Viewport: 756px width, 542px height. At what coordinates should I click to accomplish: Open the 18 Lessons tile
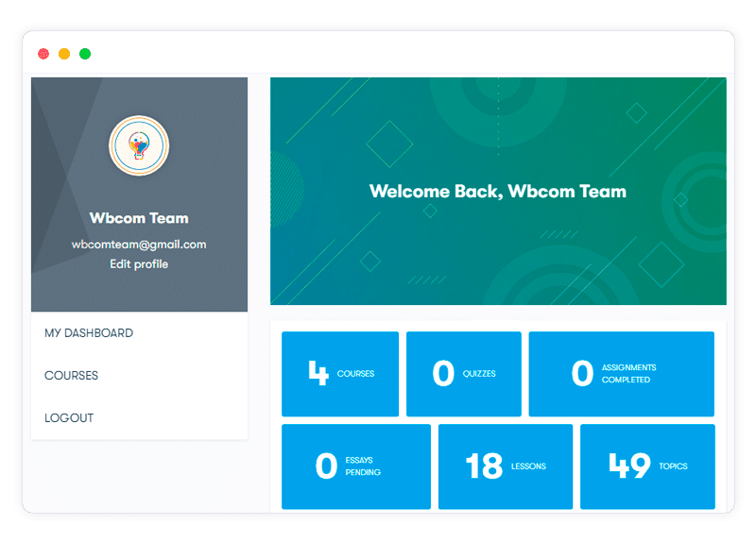pyautogui.click(x=506, y=466)
